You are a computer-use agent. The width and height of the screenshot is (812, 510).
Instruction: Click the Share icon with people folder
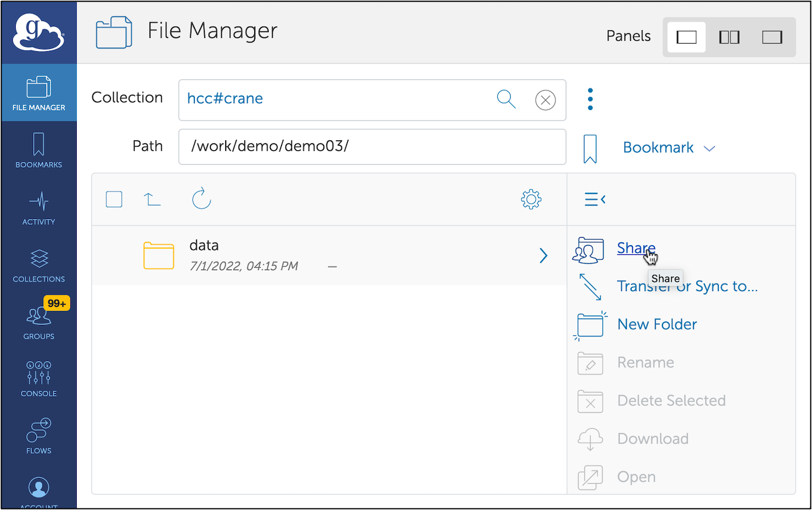pos(588,250)
